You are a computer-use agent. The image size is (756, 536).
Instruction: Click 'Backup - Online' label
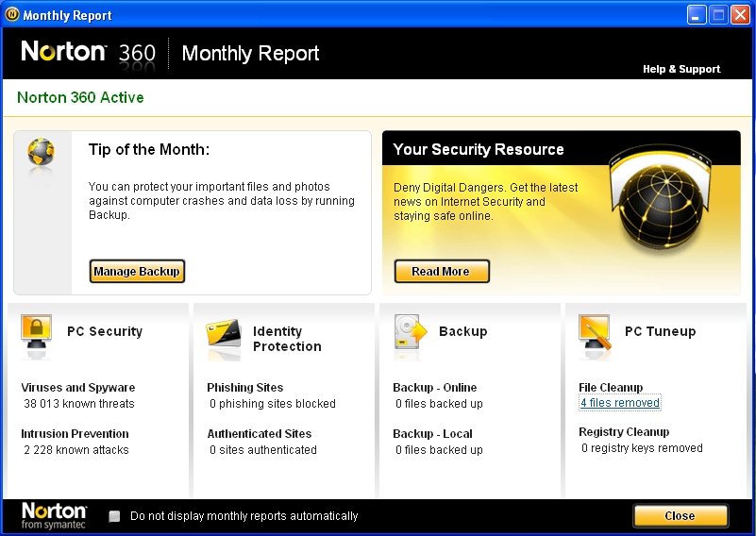[x=435, y=388]
